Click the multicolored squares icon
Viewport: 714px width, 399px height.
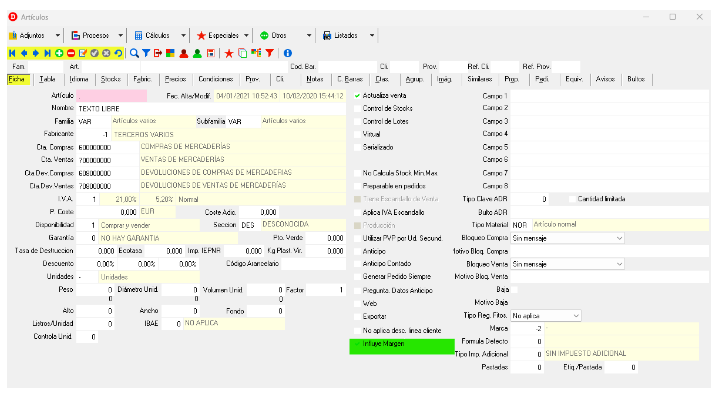pos(170,53)
